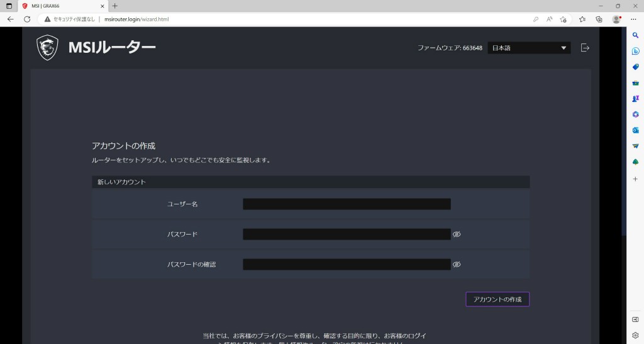This screenshot has width=644, height=344.
Task: Click the パスワード input field
Action: click(347, 234)
